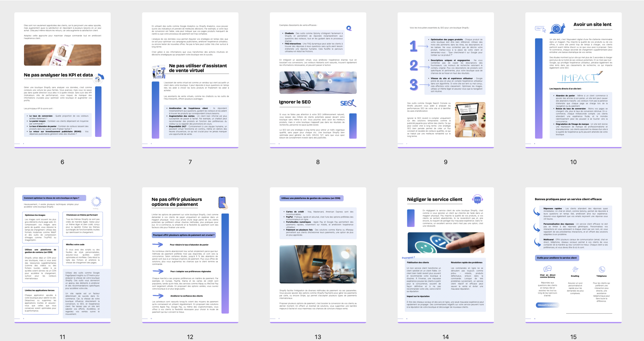Click 'Fidélisation des clients' subheading
The height and width of the screenshot is (341, 644).
tap(418, 262)
